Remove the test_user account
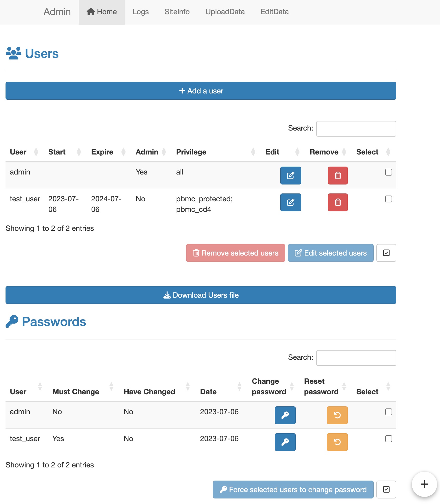The image size is (440, 504). [x=338, y=202]
